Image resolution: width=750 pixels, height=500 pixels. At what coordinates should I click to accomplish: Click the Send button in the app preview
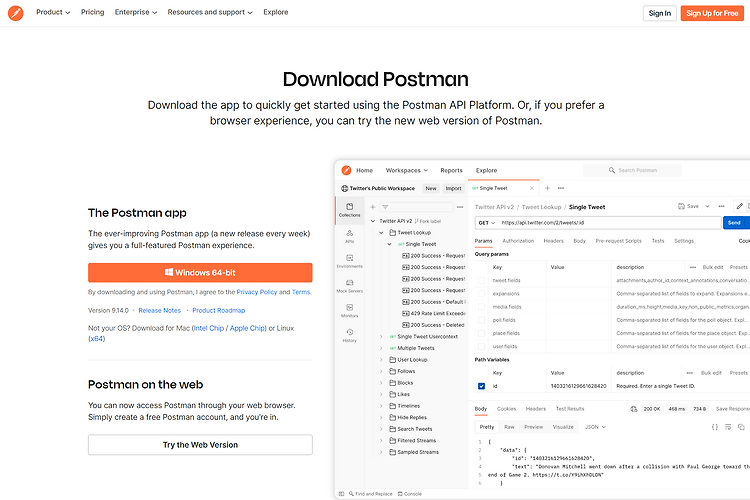pyautogui.click(x=736, y=223)
